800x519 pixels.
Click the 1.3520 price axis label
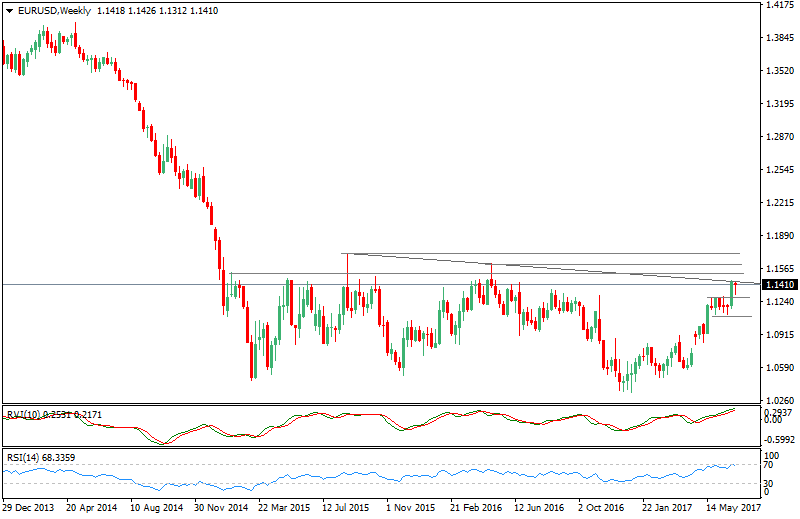click(x=780, y=71)
